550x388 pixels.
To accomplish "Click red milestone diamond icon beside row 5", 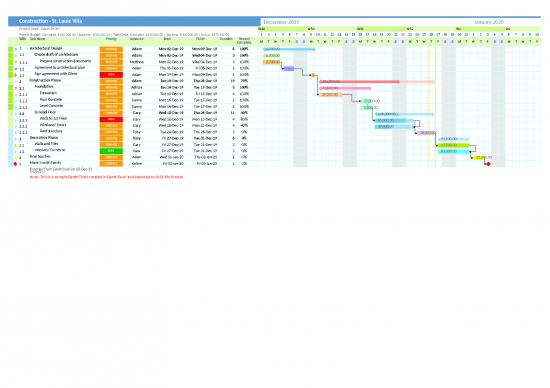I will pyautogui.click(x=15, y=164).
